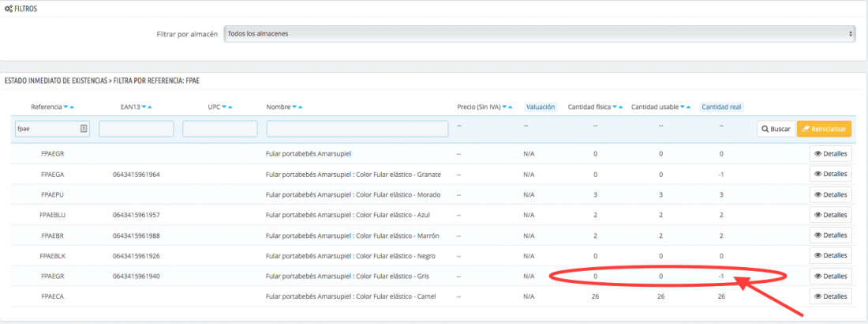Click the down sort arrow beside EAN13
Viewport: 868px width, 324px height.
pyautogui.click(x=145, y=107)
